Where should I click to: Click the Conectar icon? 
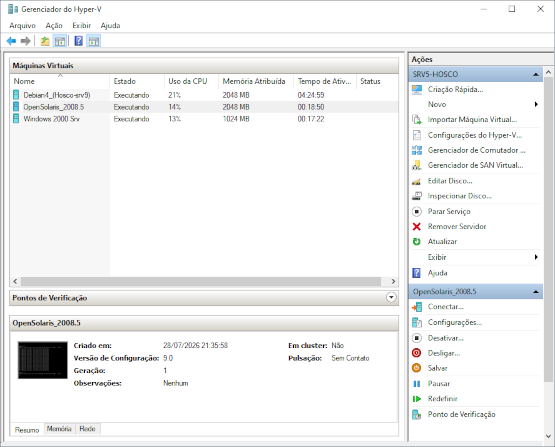(417, 307)
